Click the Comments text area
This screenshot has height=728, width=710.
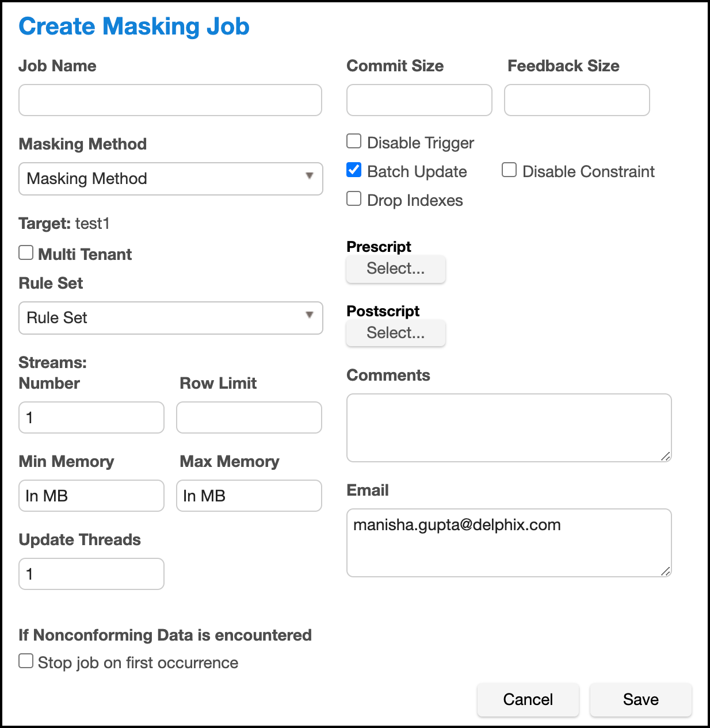pos(509,427)
